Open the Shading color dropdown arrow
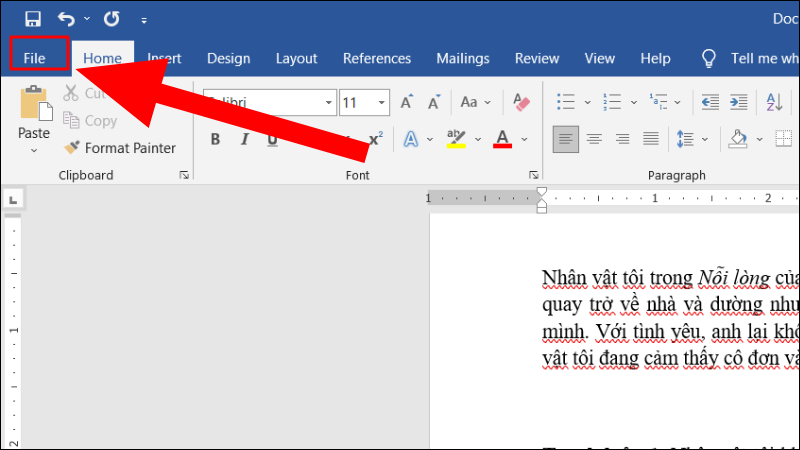This screenshot has width=800, height=450. (x=759, y=139)
